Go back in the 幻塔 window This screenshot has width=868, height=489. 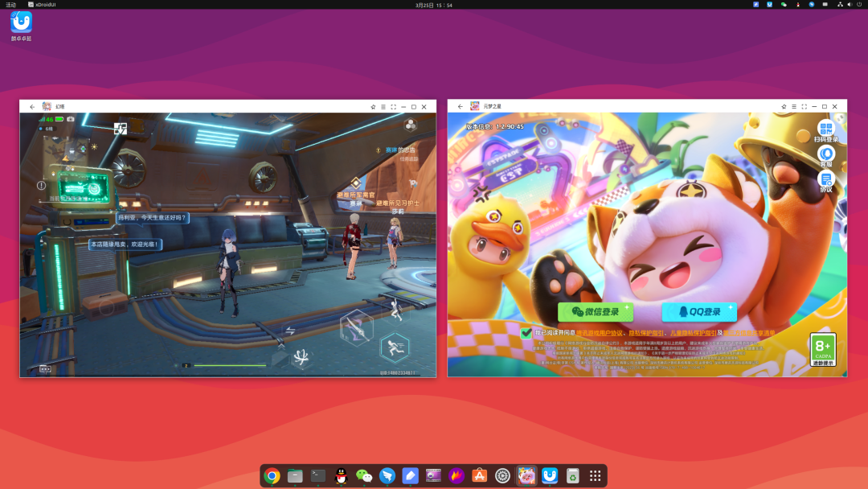tap(32, 107)
